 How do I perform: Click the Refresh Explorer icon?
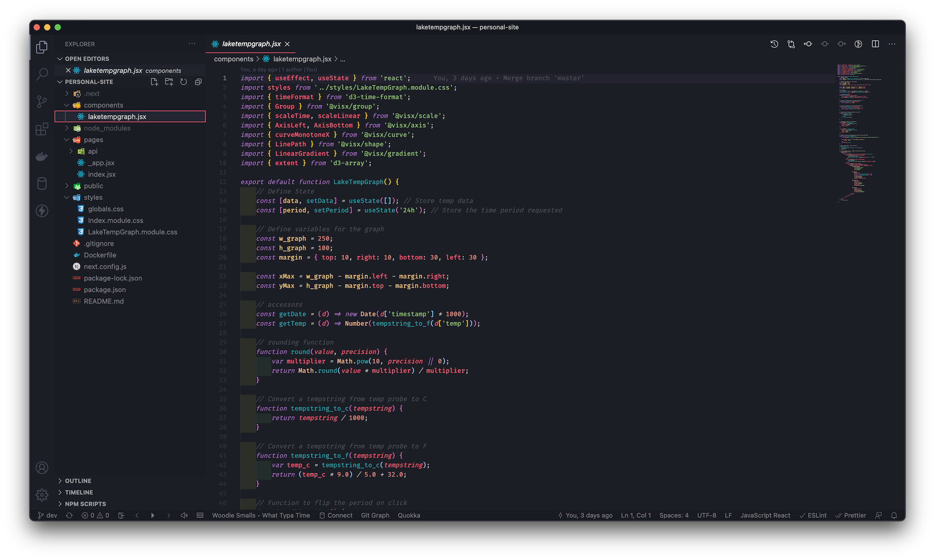[184, 82]
